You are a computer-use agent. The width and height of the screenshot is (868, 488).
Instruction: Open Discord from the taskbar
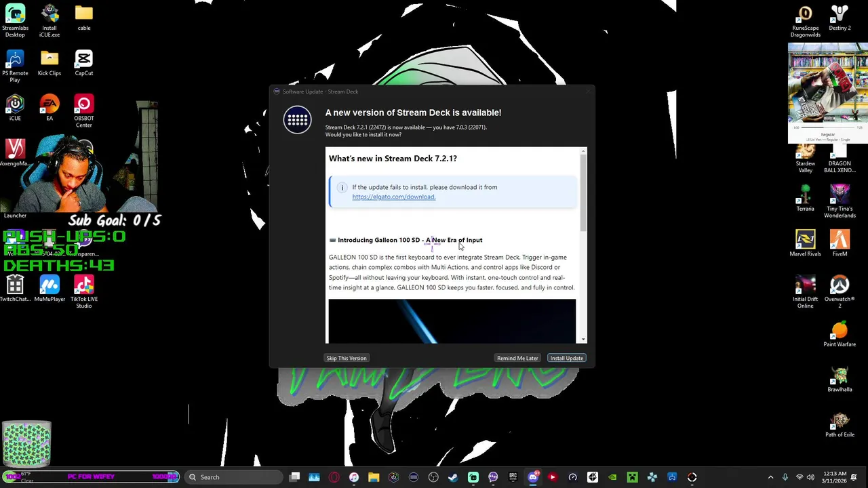click(533, 477)
